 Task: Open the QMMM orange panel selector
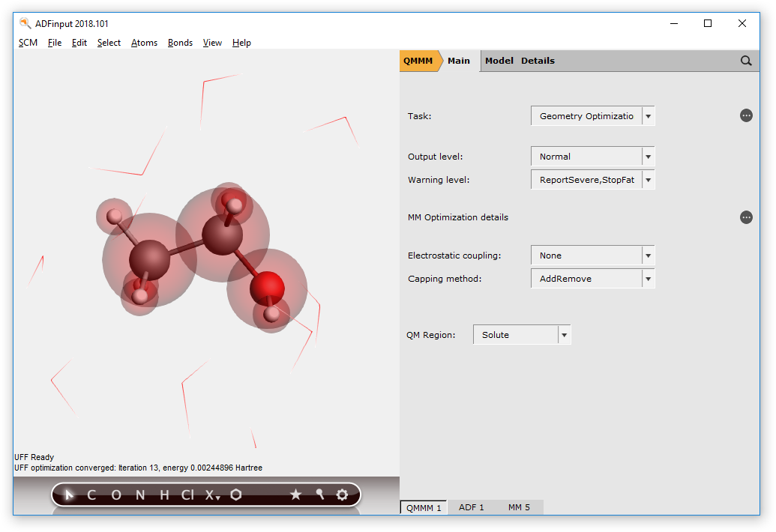click(418, 61)
